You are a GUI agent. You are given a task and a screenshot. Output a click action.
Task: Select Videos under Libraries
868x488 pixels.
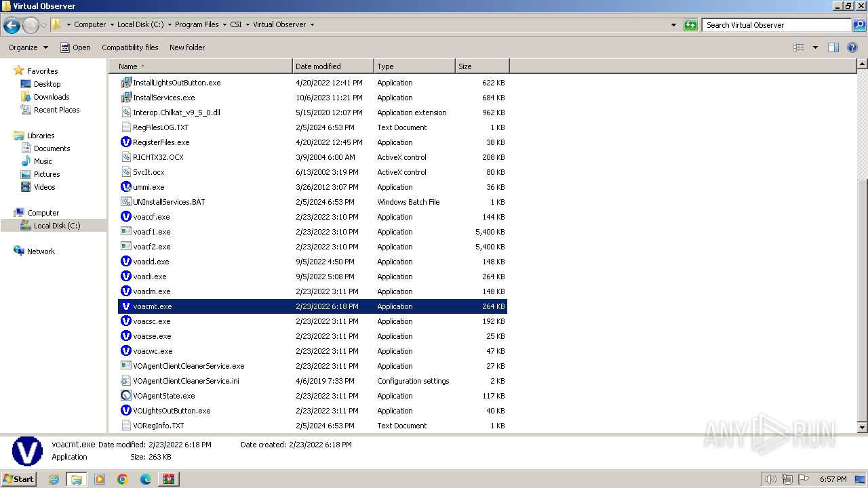coord(45,187)
